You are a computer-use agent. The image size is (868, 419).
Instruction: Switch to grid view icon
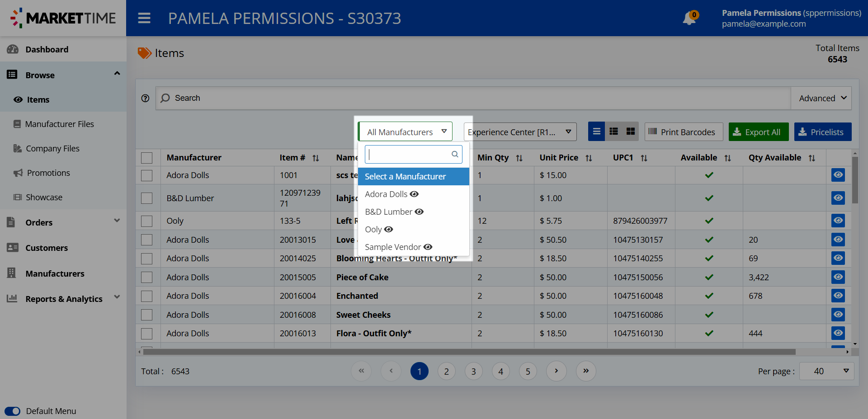[630, 132]
